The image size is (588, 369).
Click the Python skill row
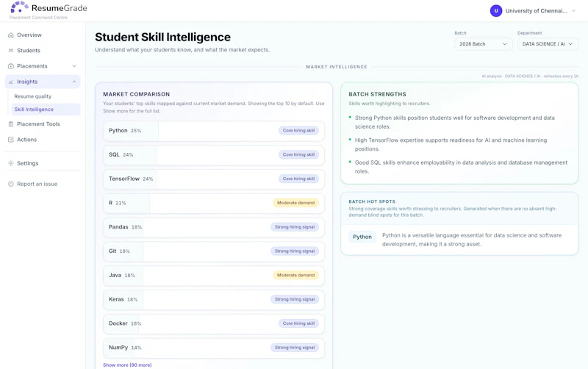(214, 131)
